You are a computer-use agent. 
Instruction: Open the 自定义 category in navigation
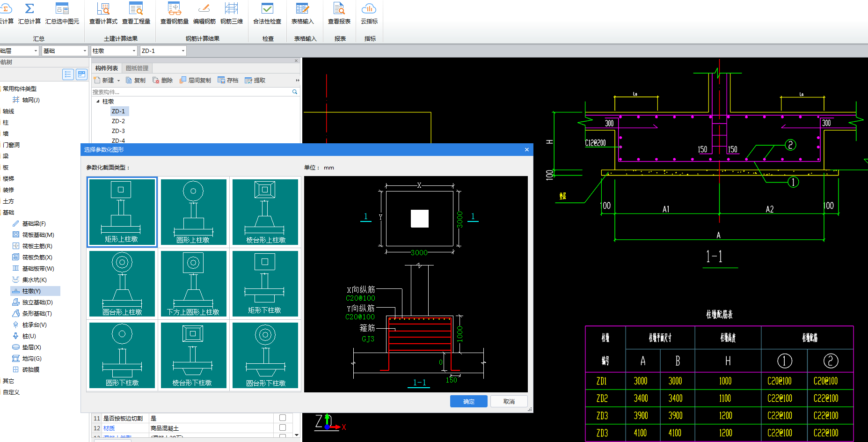(x=11, y=392)
